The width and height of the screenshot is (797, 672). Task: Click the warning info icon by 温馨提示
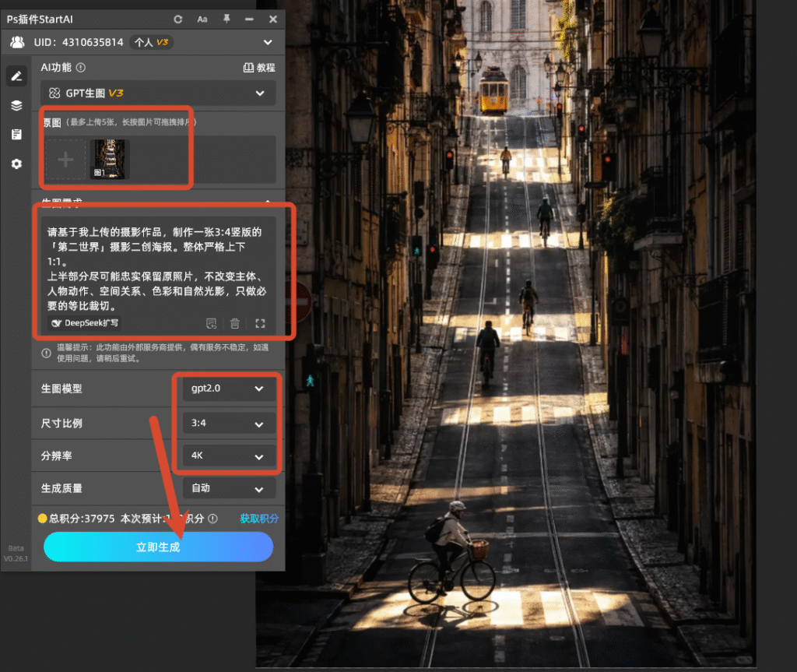(46, 353)
